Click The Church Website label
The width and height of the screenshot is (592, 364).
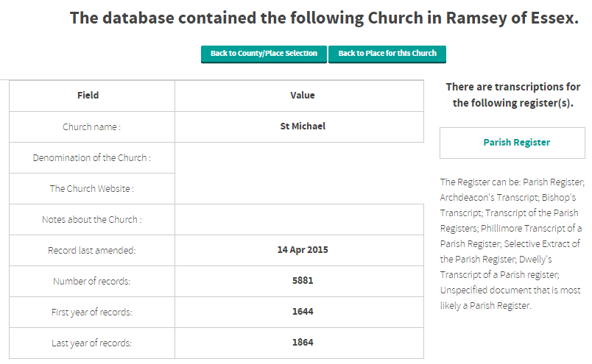[x=92, y=188]
